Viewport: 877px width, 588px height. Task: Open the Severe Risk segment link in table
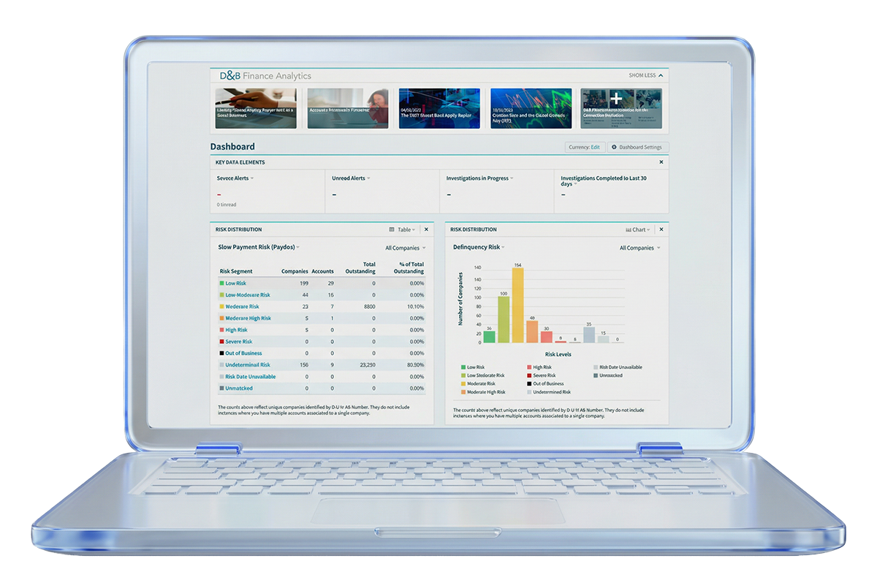tap(238, 342)
